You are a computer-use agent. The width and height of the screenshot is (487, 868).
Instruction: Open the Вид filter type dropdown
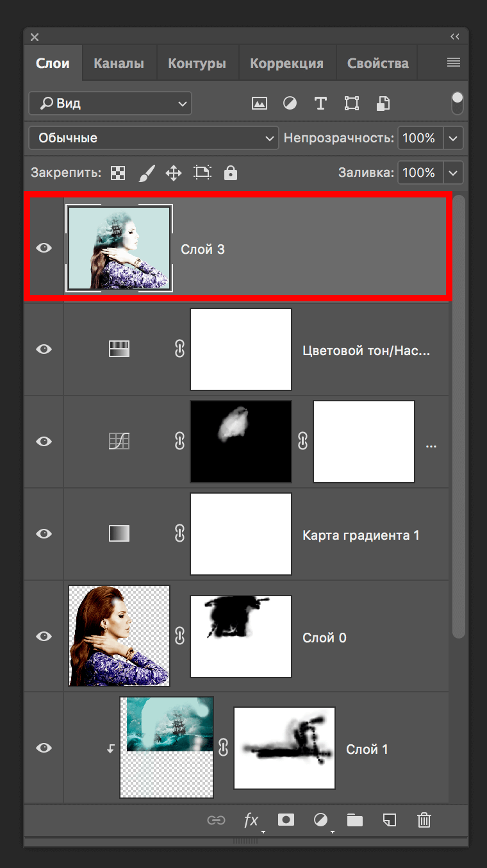[110, 103]
